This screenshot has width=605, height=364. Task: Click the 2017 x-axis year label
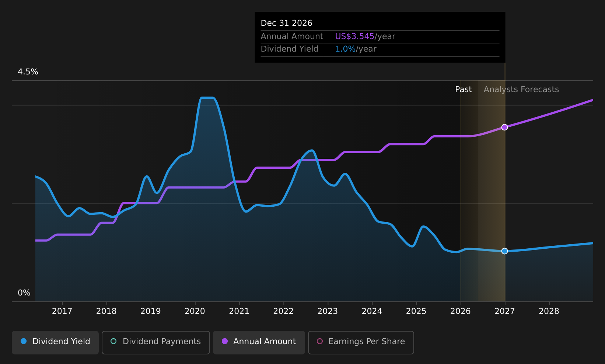[x=62, y=311]
